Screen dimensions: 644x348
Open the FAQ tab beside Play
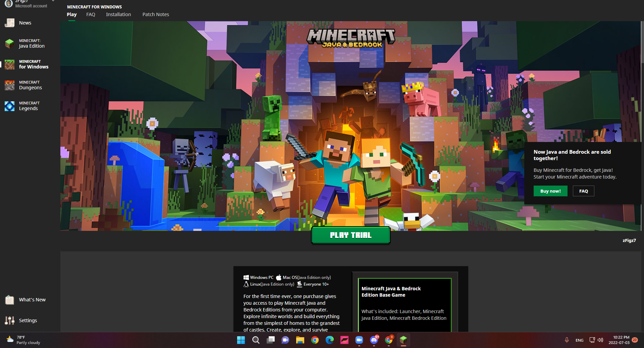[91, 14]
